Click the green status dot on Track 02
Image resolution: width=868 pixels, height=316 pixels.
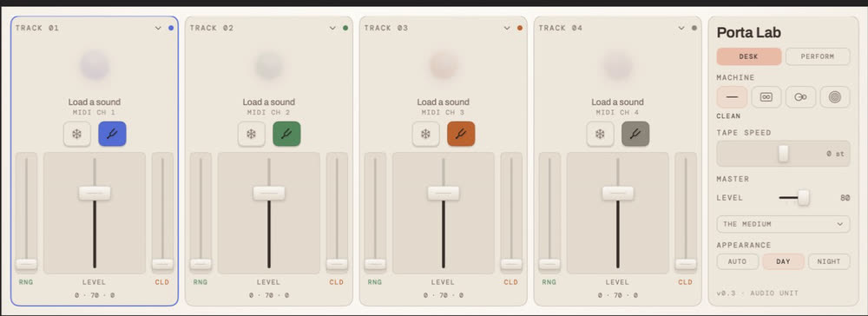click(x=345, y=28)
